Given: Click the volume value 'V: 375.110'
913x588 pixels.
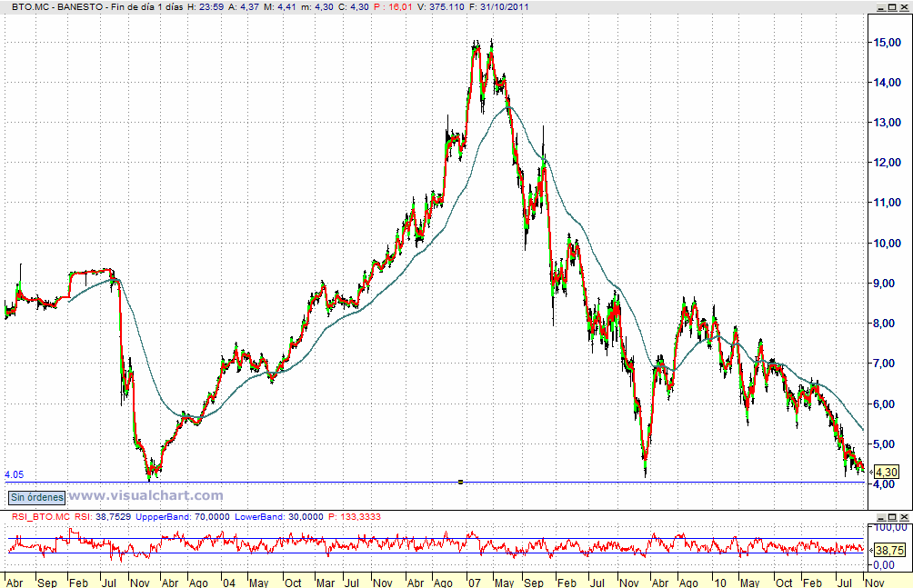Looking at the screenshot, I should pyautogui.click(x=441, y=7).
